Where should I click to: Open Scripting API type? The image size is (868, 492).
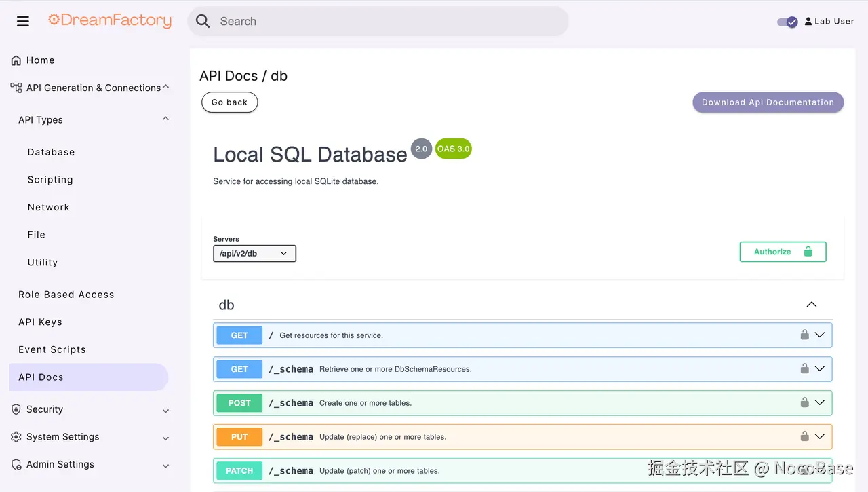pos(50,180)
